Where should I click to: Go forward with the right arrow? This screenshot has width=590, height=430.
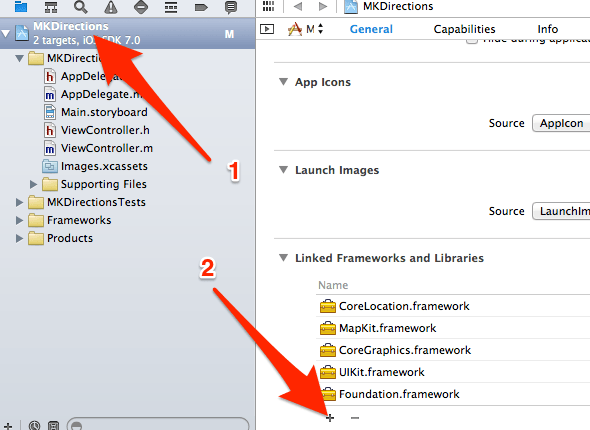click(322, 6)
